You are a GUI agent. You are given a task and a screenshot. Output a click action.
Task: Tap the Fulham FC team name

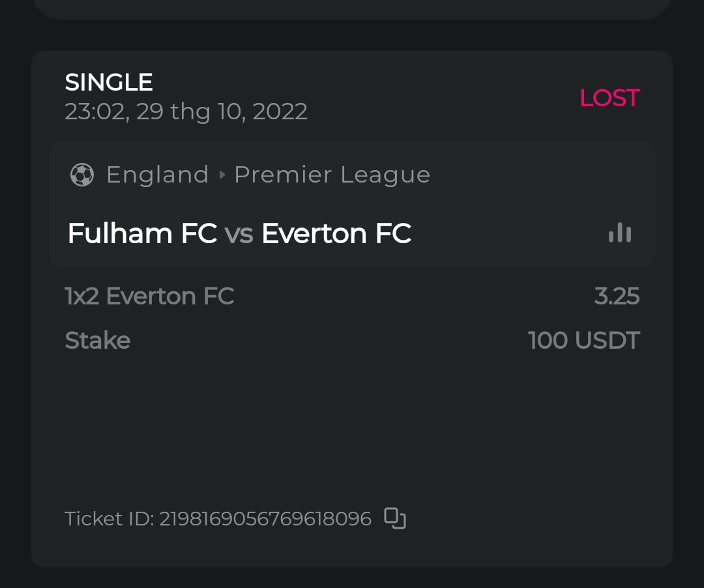(x=142, y=233)
